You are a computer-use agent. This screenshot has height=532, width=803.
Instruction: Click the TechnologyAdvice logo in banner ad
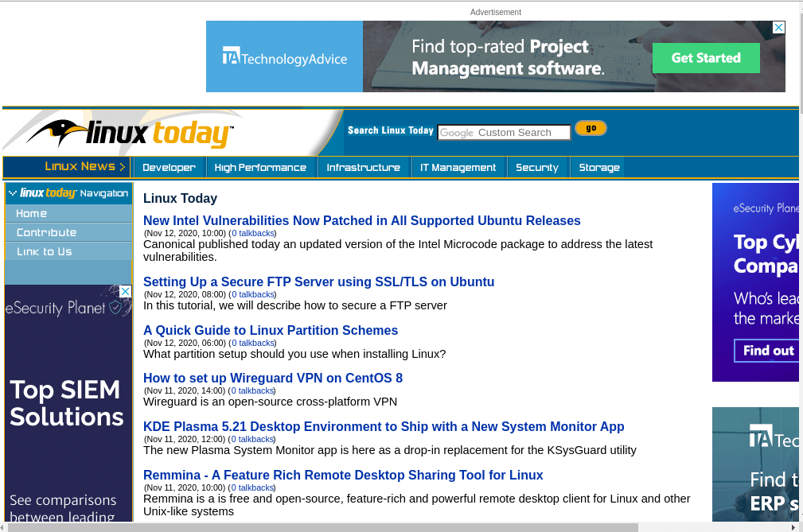(x=285, y=58)
